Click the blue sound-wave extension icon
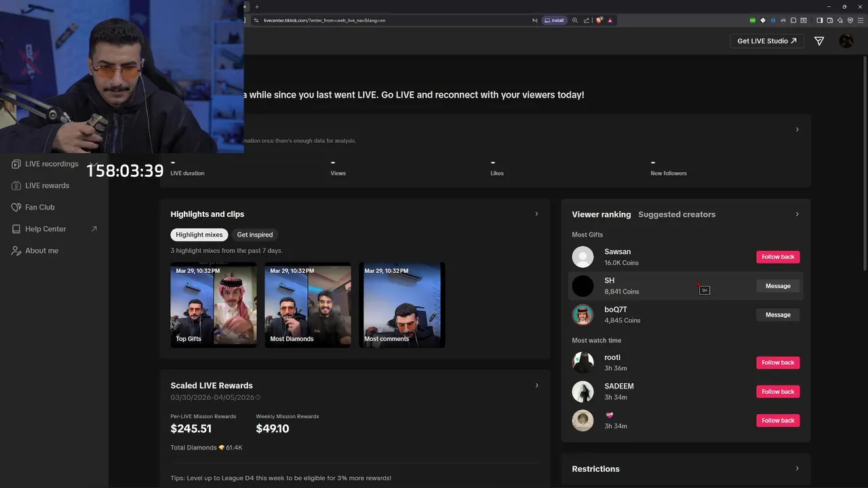The width and height of the screenshot is (868, 488). coord(772,20)
